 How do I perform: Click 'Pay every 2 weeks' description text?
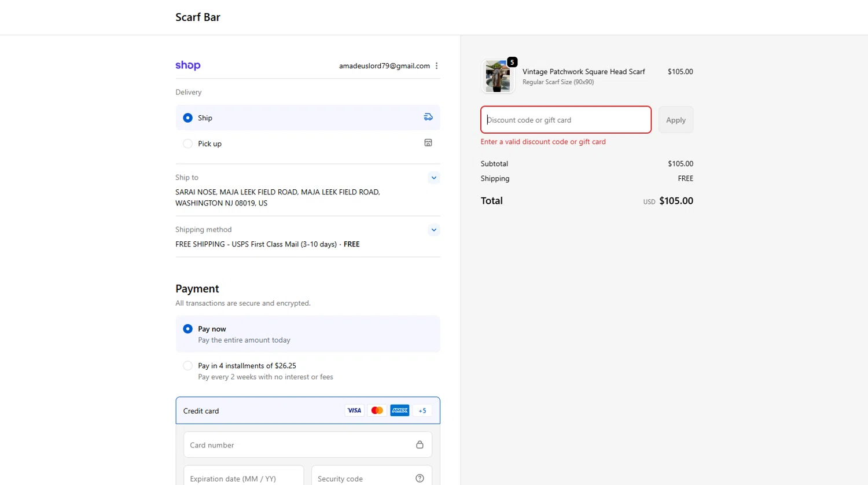click(266, 377)
